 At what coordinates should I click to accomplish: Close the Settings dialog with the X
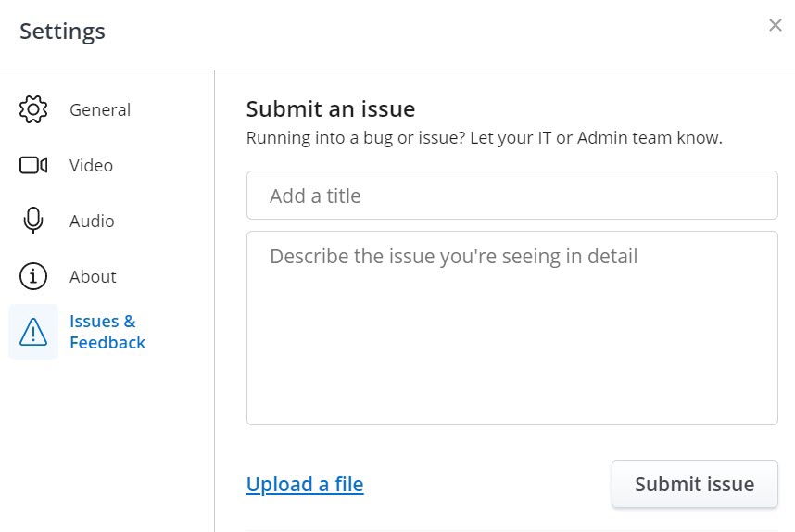tap(776, 25)
